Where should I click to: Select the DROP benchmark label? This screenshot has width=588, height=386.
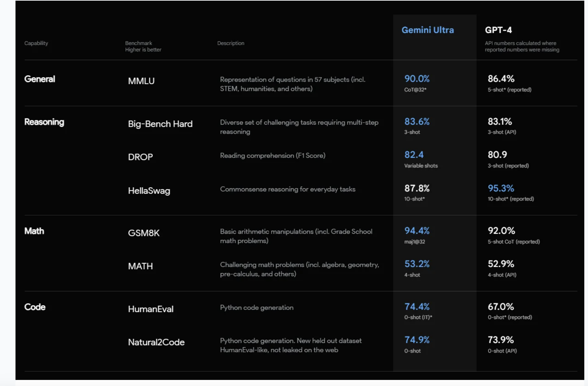pos(140,157)
